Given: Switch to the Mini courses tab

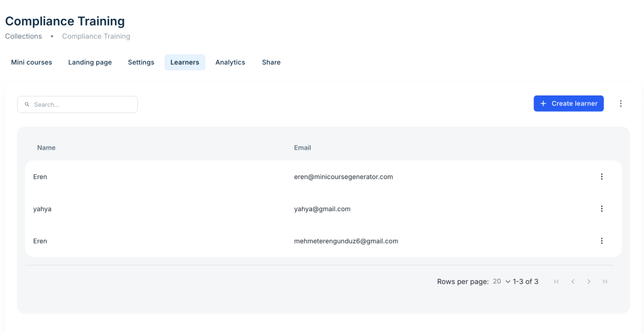Looking at the screenshot, I should pos(31,62).
